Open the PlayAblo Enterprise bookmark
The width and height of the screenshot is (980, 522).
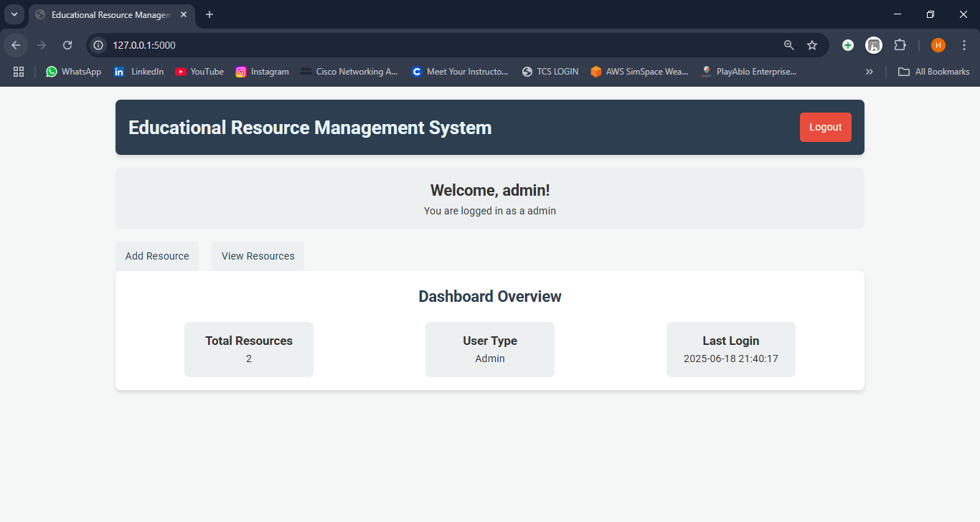tap(749, 72)
